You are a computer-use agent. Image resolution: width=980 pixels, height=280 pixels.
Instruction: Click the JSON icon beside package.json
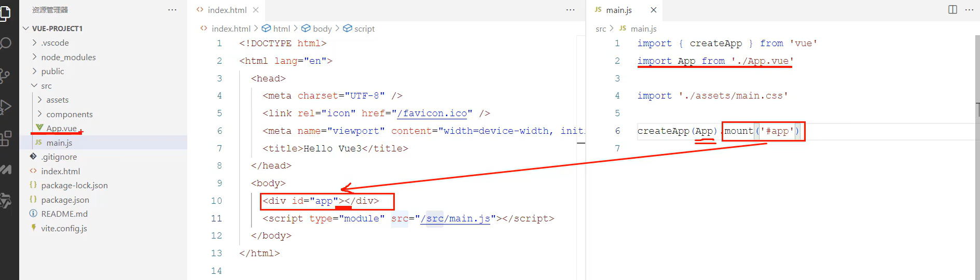(x=33, y=199)
